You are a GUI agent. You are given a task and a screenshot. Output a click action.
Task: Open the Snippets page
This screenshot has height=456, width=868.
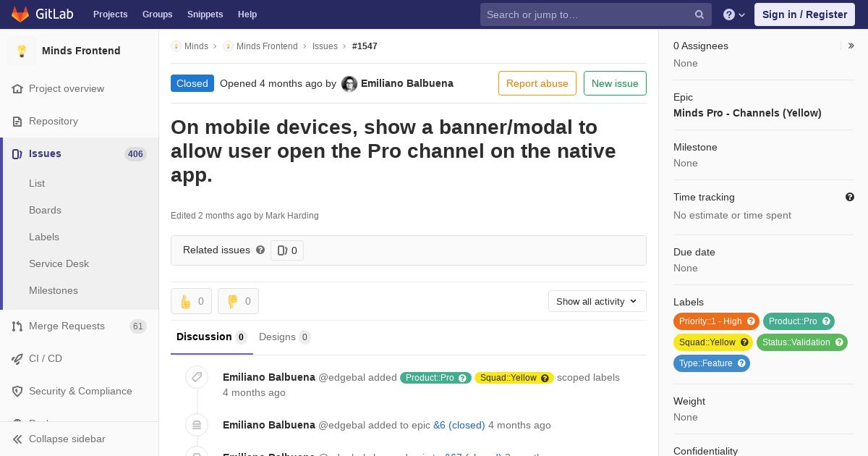pyautogui.click(x=205, y=14)
